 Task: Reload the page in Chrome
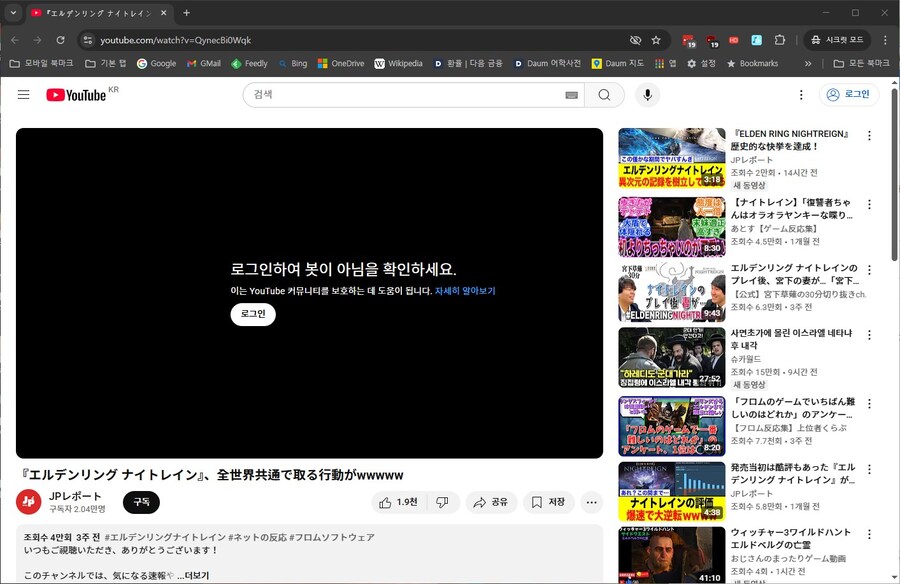click(60, 40)
